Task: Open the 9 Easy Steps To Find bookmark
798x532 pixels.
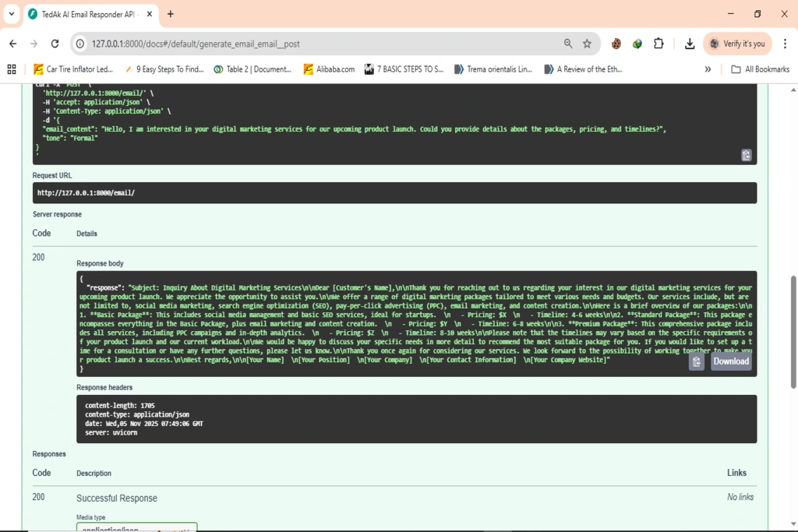Action: click(x=164, y=69)
